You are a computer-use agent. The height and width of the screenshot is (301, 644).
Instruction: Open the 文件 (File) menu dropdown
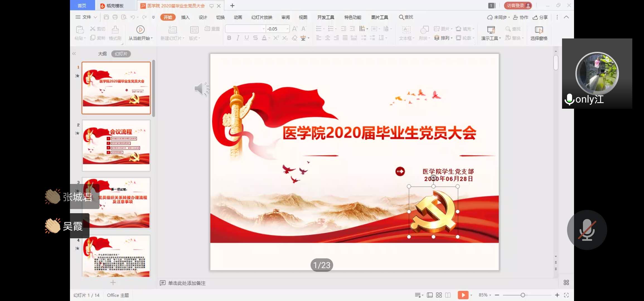coord(86,17)
